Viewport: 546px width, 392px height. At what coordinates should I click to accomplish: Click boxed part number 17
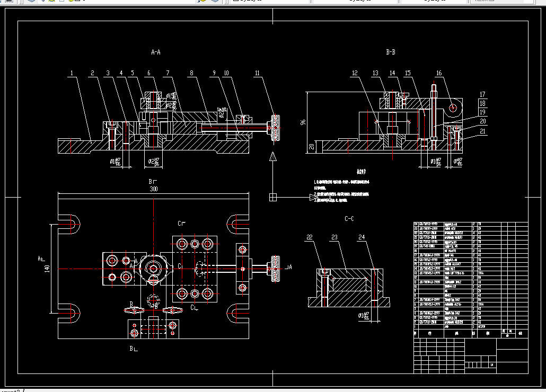[482, 95]
